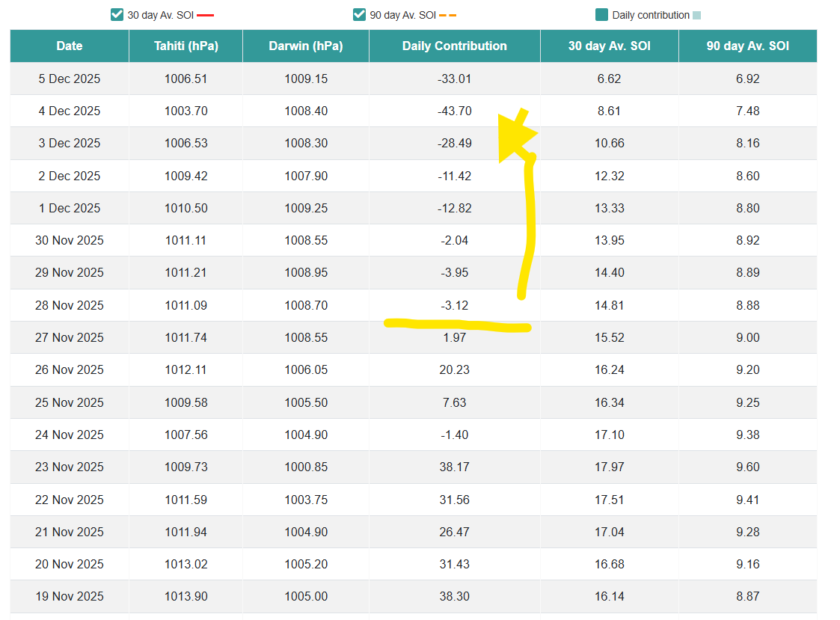Click the Darwin (hPa) column header

pos(306,46)
